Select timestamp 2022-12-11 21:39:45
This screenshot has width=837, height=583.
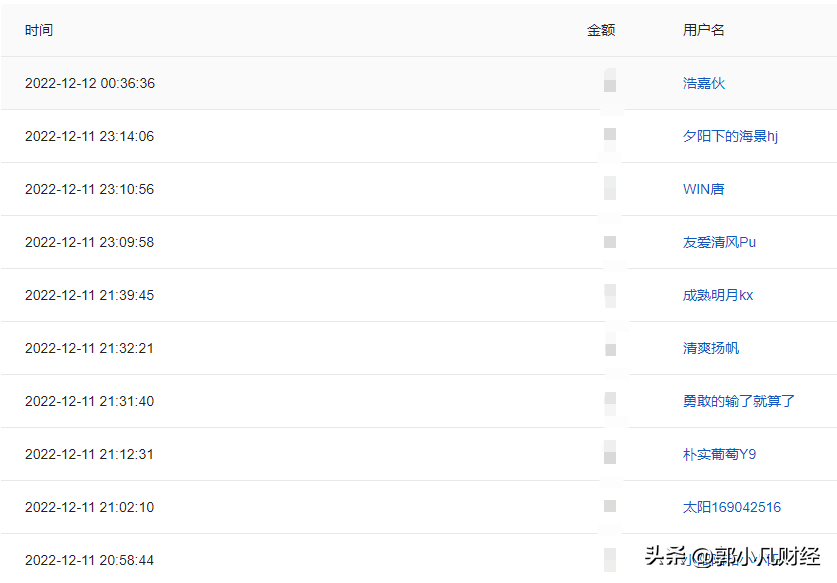89,295
